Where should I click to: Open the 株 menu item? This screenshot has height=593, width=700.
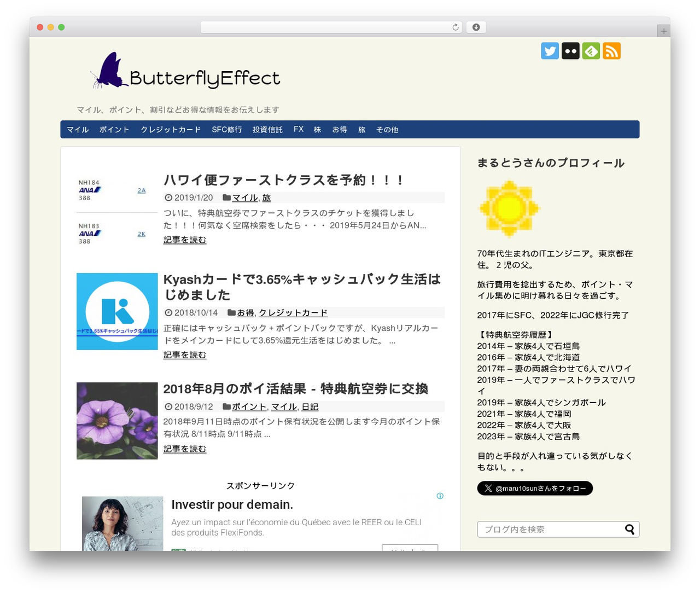tap(317, 130)
